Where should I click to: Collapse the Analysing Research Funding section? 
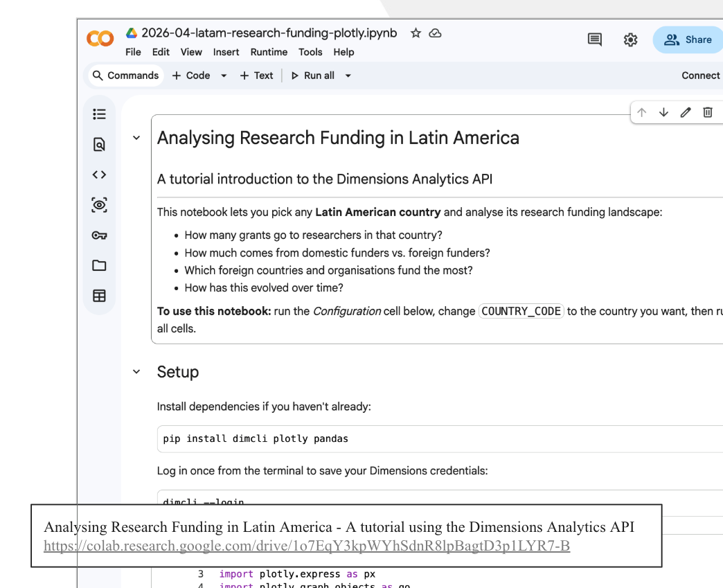(136, 138)
